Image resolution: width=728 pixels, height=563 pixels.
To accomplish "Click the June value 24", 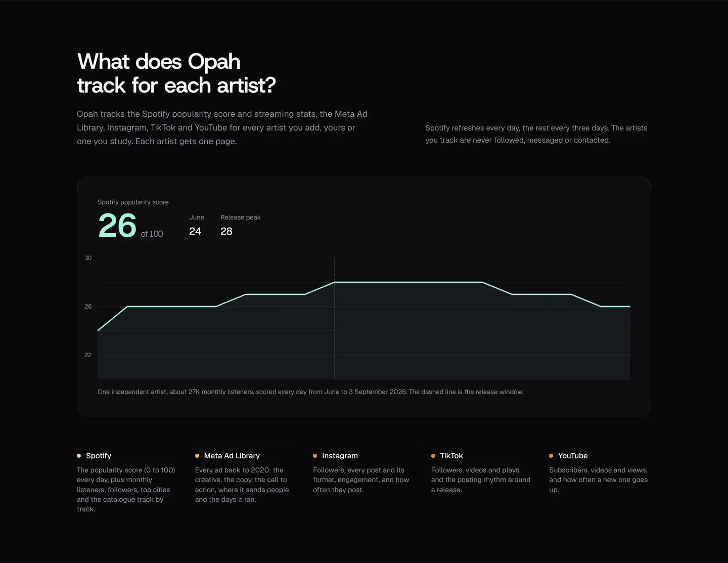I will (195, 231).
